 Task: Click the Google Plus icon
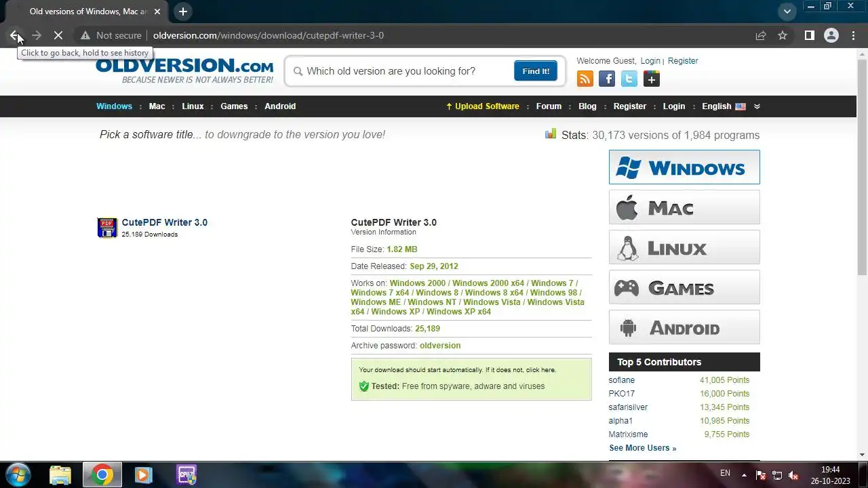click(x=652, y=79)
